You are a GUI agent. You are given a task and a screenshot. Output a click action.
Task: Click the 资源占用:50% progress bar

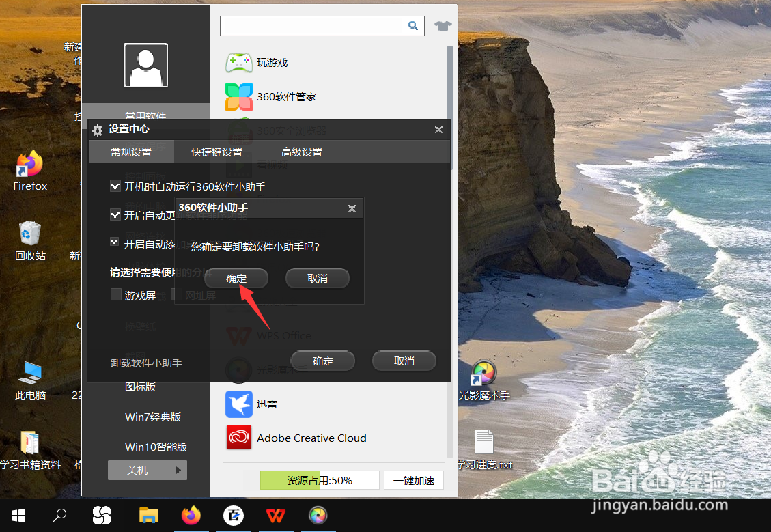pos(320,480)
